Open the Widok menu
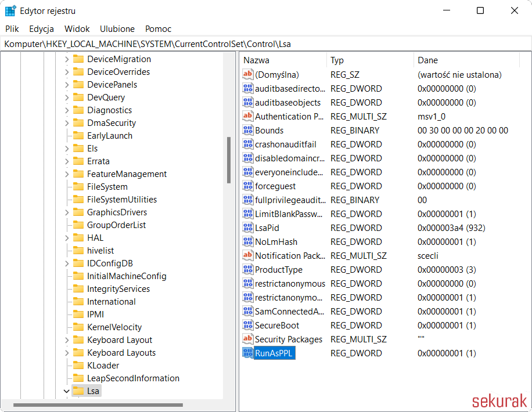Viewport: 532px width, 412px height. [77, 29]
